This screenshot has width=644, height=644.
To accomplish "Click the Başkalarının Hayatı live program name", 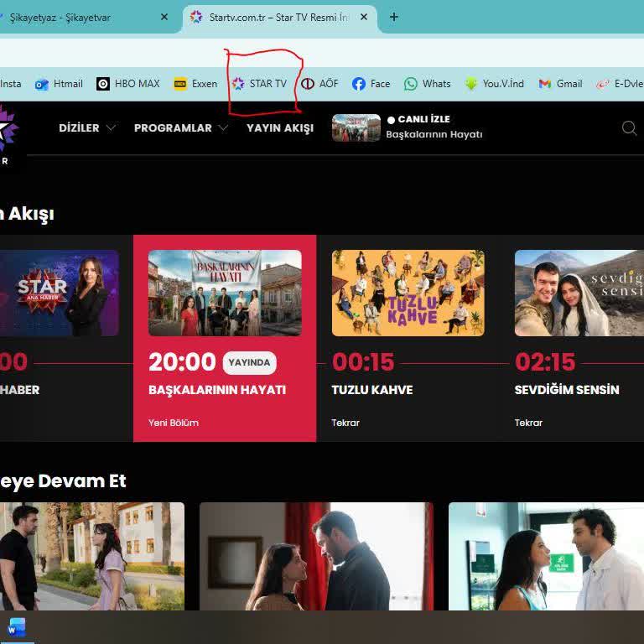I will point(434,135).
